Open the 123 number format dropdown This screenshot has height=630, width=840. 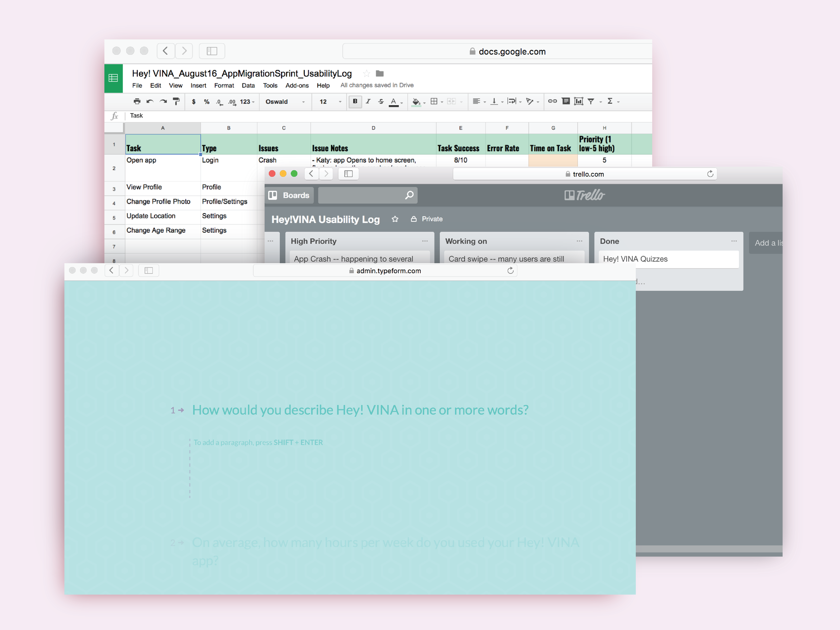point(247,102)
